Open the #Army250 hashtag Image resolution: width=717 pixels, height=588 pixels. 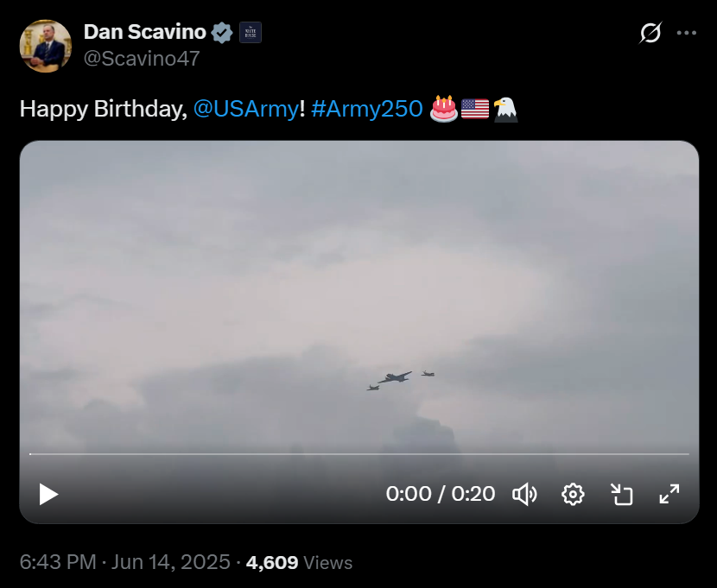click(x=366, y=109)
